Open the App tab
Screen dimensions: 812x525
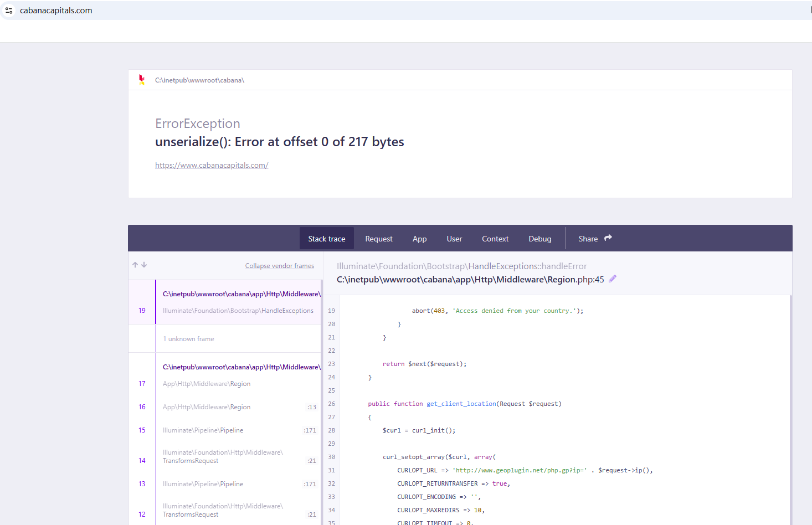[x=419, y=239]
